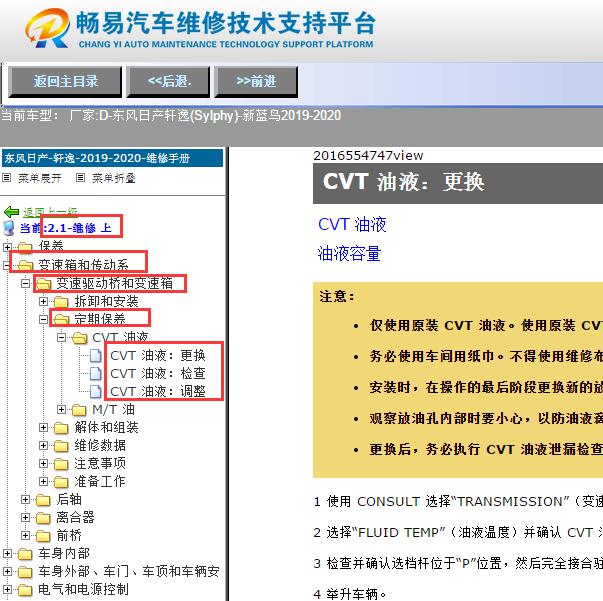The image size is (603, 601).
Task: Click the green back arrow icon
Action: (x=11, y=211)
